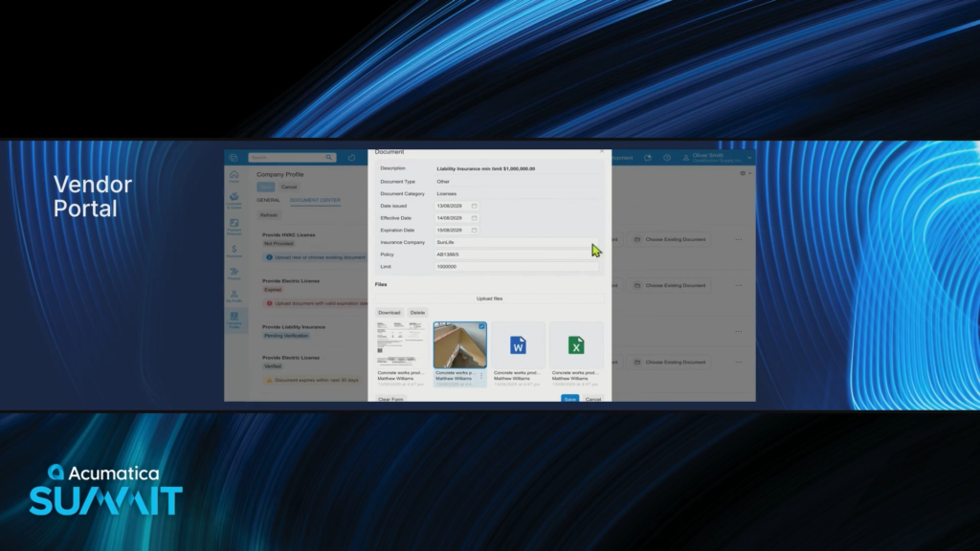Click the search magnifier icon

click(329, 158)
